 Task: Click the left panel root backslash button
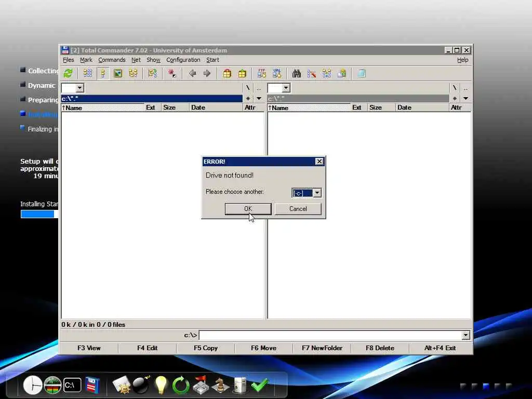tap(248, 88)
